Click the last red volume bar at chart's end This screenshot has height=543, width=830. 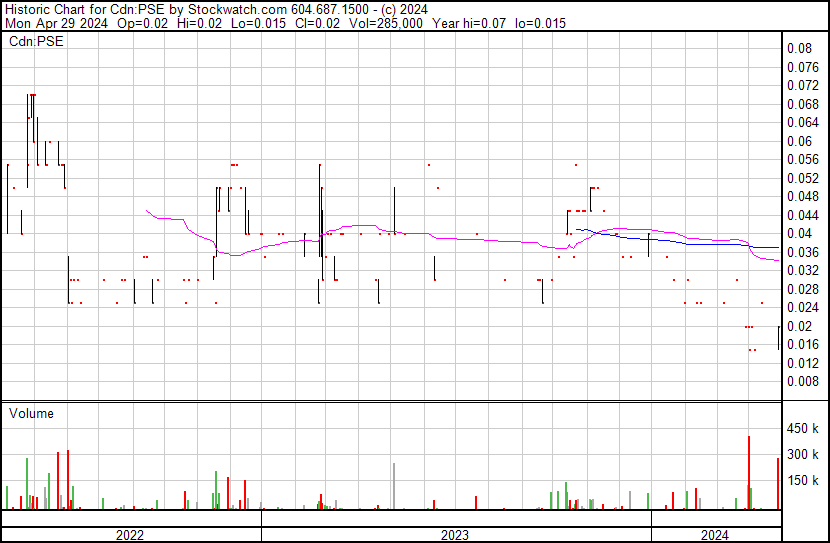point(778,484)
